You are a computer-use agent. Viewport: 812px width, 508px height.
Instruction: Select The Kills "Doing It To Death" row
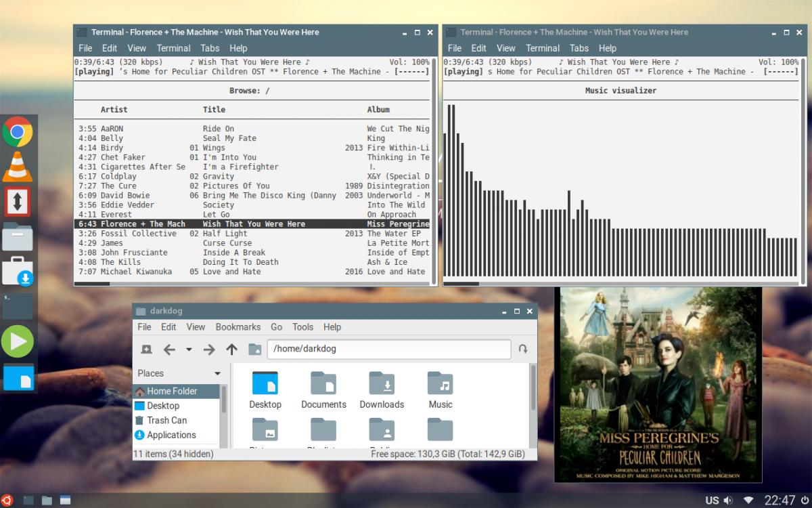252,261
